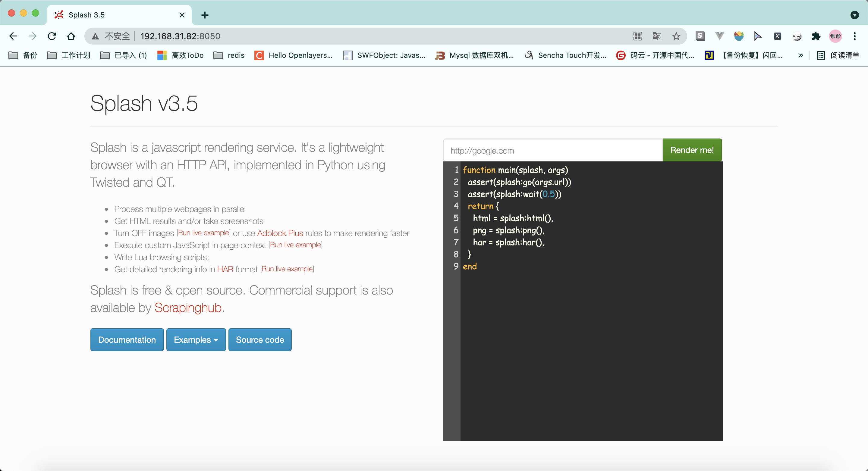Select the Splash 3.5 tab
Screen dimensions: 868x471
[x=119, y=15]
